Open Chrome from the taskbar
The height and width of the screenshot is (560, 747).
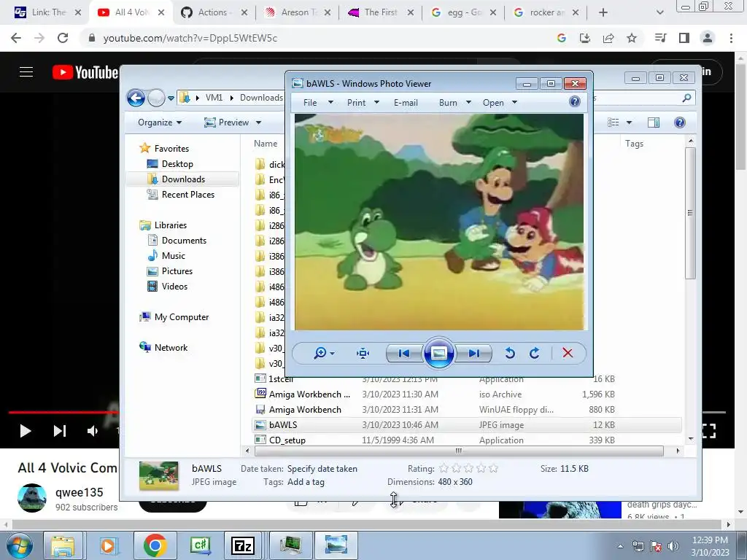tap(155, 545)
